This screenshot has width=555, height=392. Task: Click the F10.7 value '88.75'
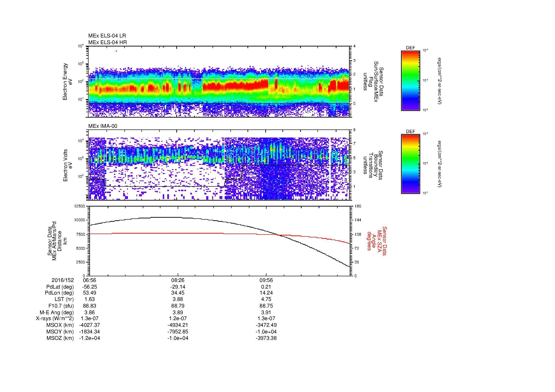pyautogui.click(x=266, y=306)
